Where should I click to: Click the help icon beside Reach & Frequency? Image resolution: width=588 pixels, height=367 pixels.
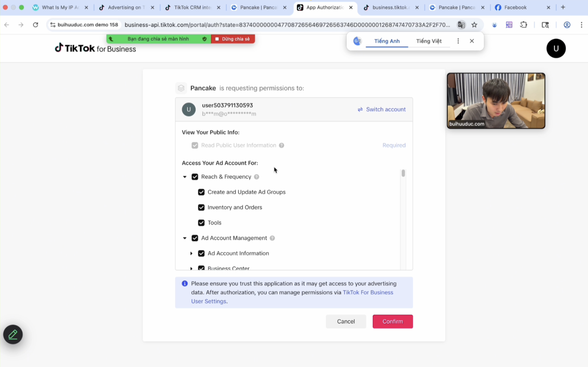(x=256, y=177)
